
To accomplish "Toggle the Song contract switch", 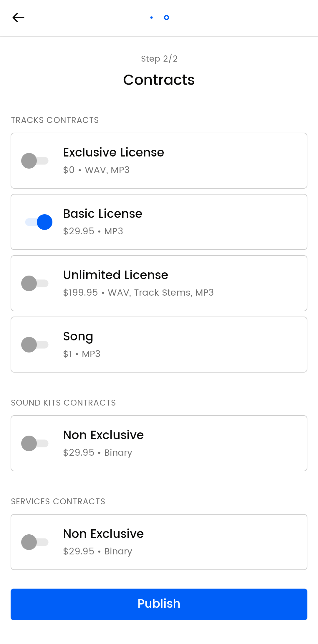I will [35, 345].
